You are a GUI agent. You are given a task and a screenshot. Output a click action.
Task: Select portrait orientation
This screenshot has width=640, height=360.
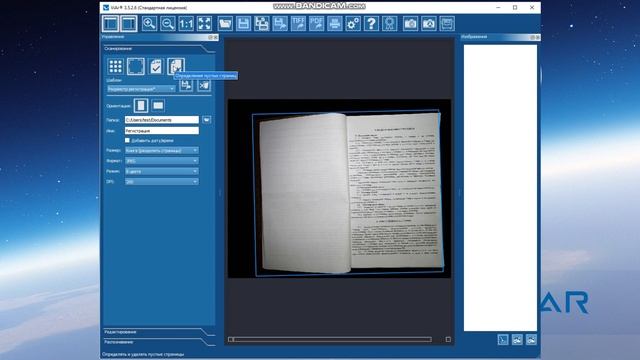coord(141,106)
